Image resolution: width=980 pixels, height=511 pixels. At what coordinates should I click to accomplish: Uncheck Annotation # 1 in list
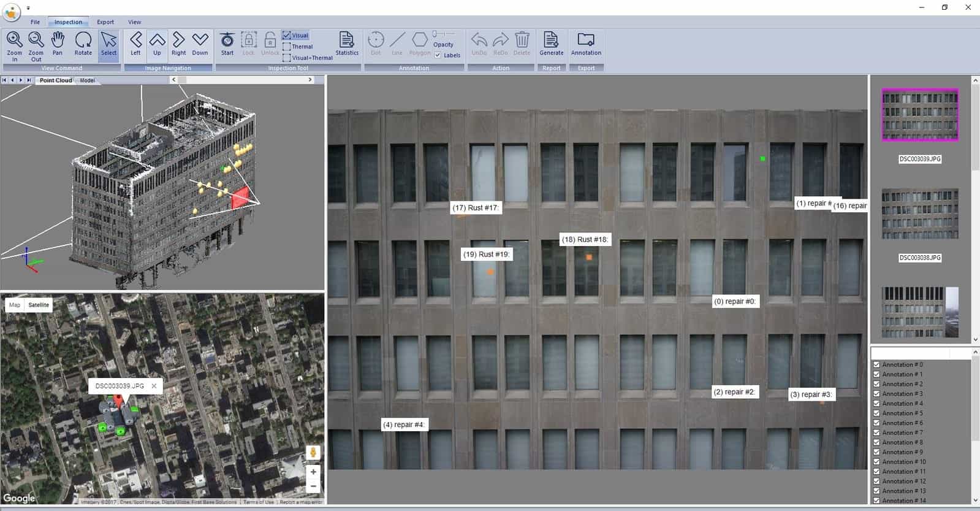[x=876, y=374]
